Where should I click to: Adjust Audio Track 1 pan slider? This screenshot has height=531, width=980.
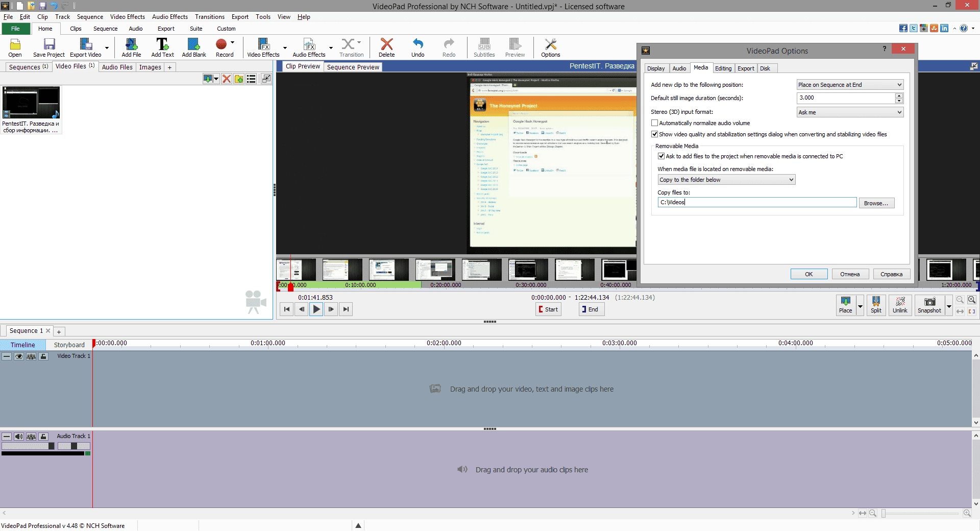pos(73,446)
